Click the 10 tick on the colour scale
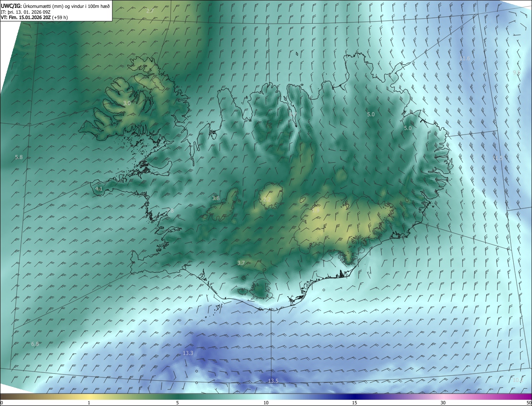Viewport: 532px width, 406px height. 266,403
